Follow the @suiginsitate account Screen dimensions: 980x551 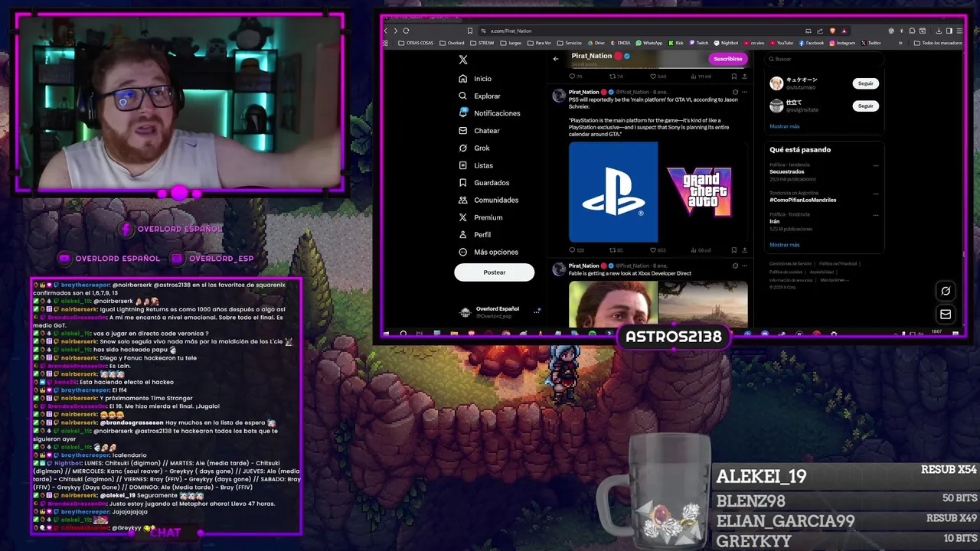pyautogui.click(x=865, y=106)
